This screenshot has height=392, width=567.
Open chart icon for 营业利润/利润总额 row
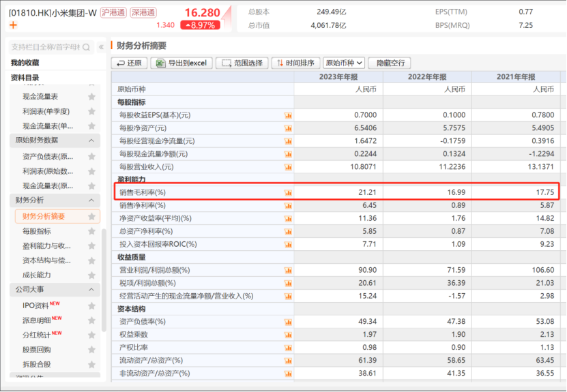(x=288, y=271)
